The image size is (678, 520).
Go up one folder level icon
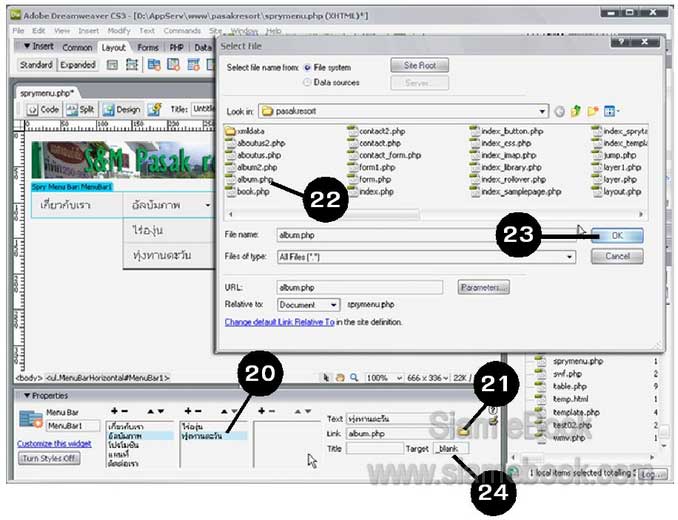(576, 112)
